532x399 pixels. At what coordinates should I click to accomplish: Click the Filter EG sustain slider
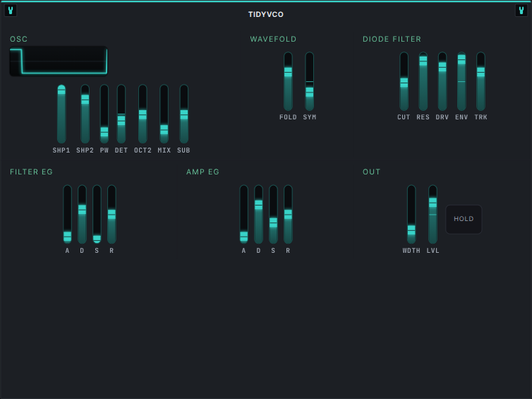(97, 214)
